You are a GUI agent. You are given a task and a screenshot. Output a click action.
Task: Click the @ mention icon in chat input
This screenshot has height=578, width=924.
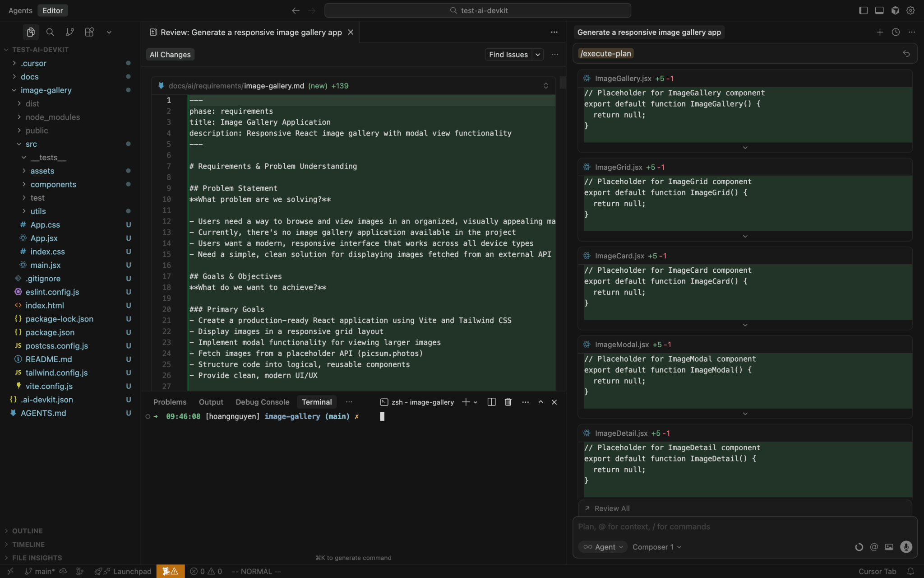pyautogui.click(x=873, y=547)
